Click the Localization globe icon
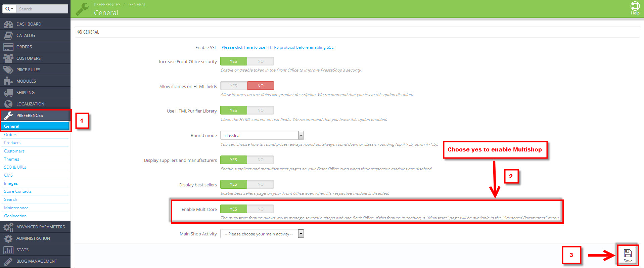The height and width of the screenshot is (268, 644). click(x=8, y=104)
